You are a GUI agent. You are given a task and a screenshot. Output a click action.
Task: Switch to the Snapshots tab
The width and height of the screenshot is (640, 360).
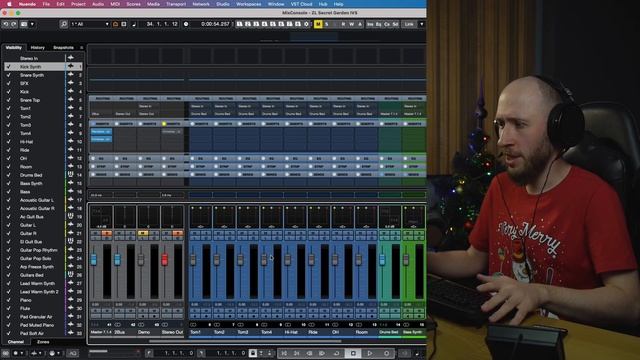tap(63, 48)
